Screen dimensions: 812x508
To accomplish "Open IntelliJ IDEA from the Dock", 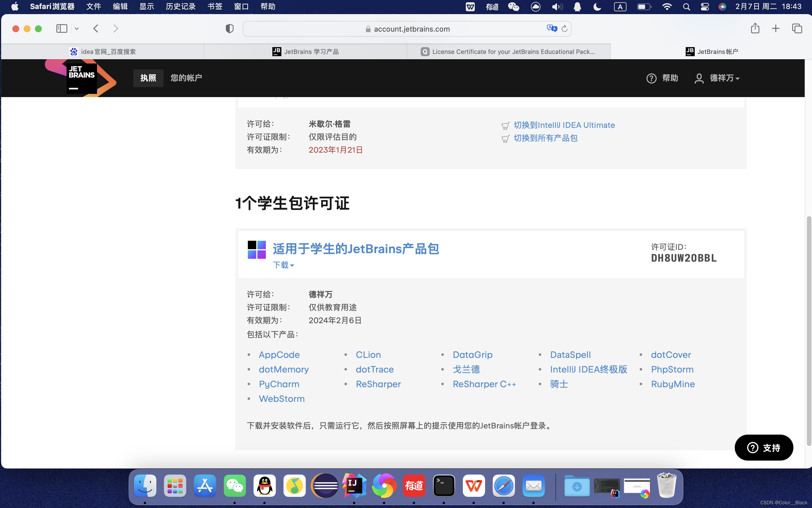I will 354,485.
